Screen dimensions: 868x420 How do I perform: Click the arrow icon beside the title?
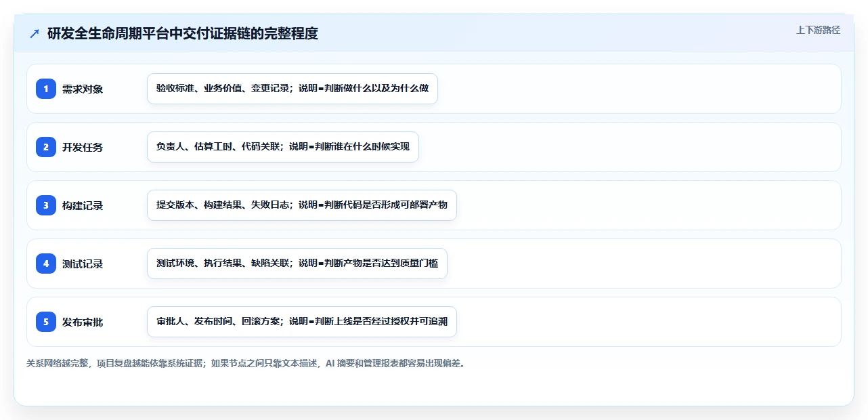(x=35, y=33)
